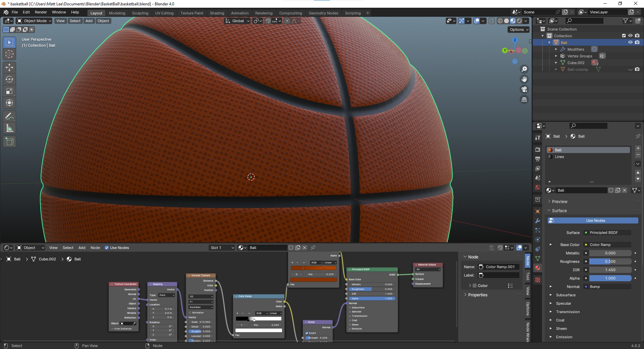The height and width of the screenshot is (349, 644).
Task: Toggle the camera view icon
Action: click(524, 89)
